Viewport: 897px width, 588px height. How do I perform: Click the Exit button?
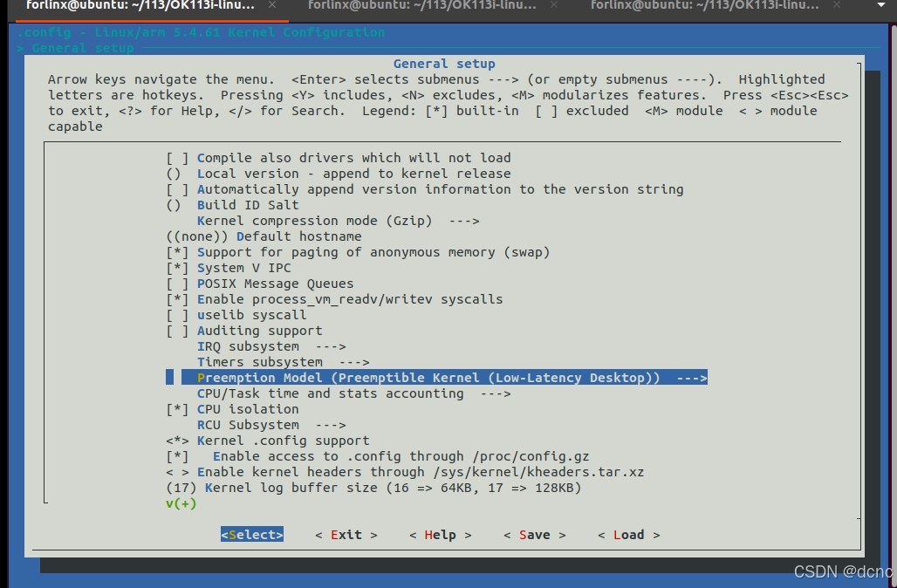(346, 535)
